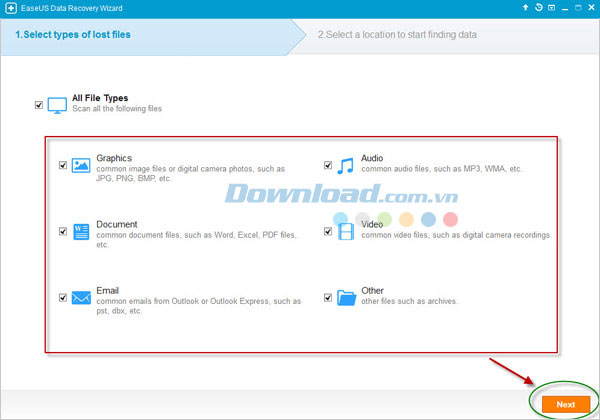Click the Document file type icon
Screen dimensions: 600x420
(82, 231)
